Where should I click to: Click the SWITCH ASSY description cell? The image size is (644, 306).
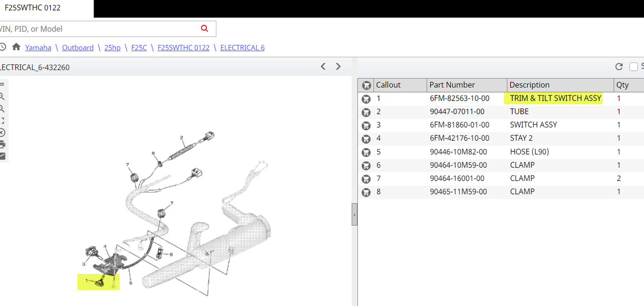[533, 125]
